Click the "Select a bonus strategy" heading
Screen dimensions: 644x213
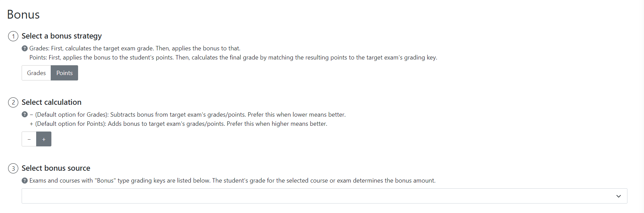[x=62, y=36]
